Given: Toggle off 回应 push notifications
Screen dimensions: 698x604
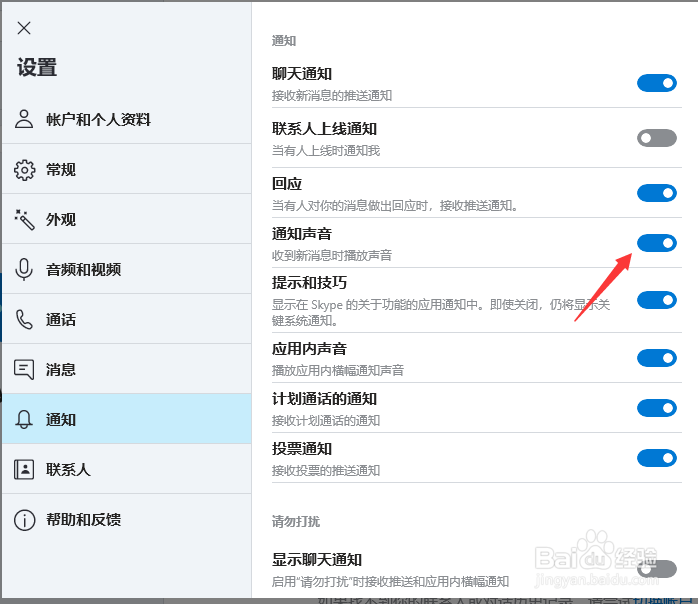Looking at the screenshot, I should (657, 193).
